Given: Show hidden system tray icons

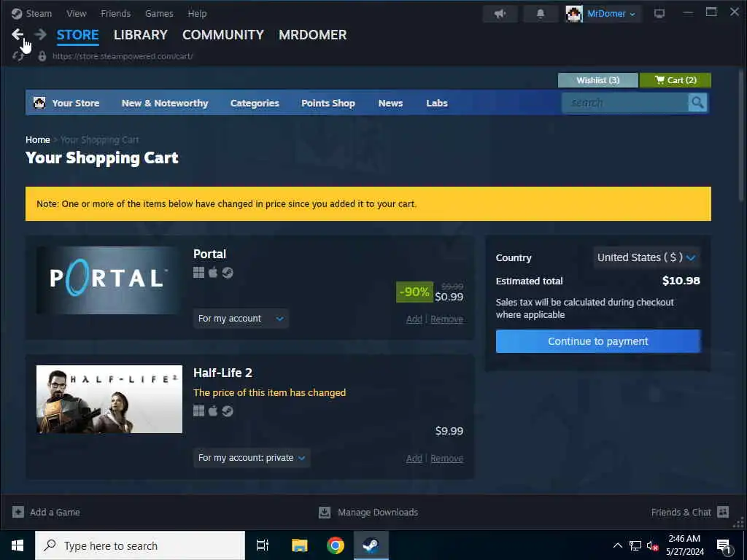Looking at the screenshot, I should (x=617, y=545).
